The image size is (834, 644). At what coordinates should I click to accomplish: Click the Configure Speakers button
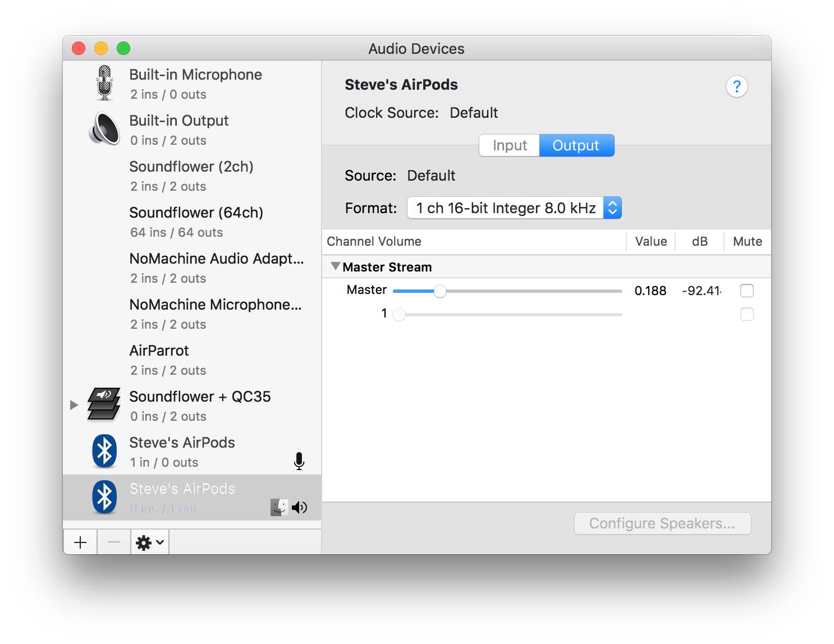pyautogui.click(x=662, y=523)
